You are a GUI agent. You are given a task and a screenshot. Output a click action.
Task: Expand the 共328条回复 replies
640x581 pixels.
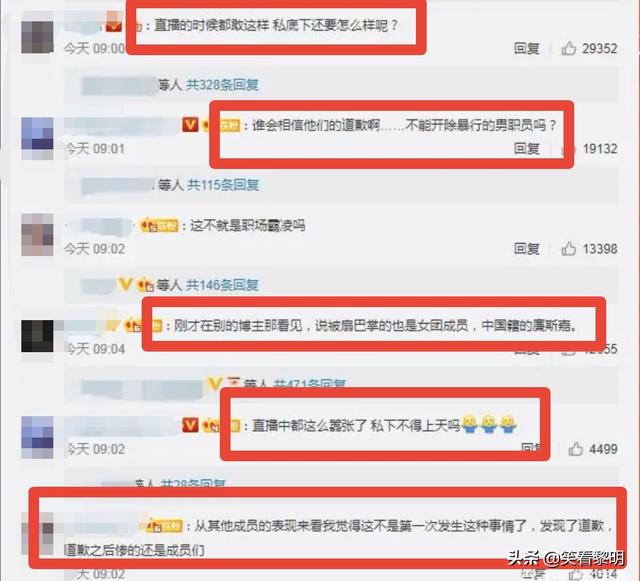(222, 85)
